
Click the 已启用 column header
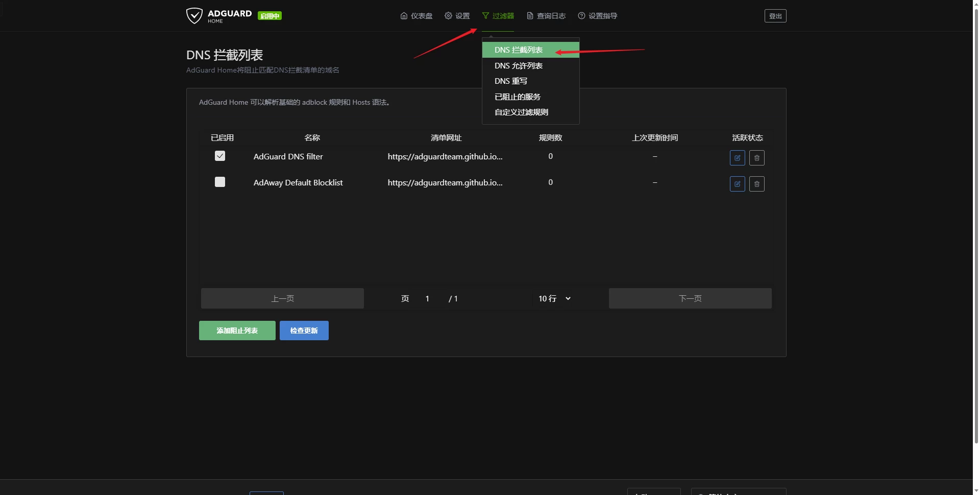tap(222, 137)
